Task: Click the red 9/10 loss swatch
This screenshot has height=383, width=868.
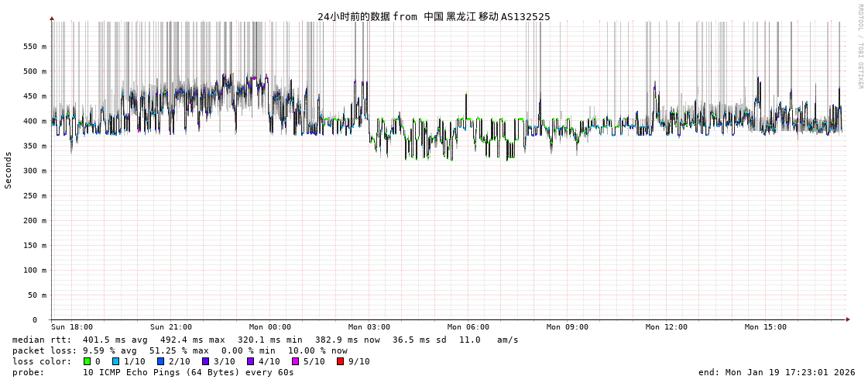Action: 340,361
